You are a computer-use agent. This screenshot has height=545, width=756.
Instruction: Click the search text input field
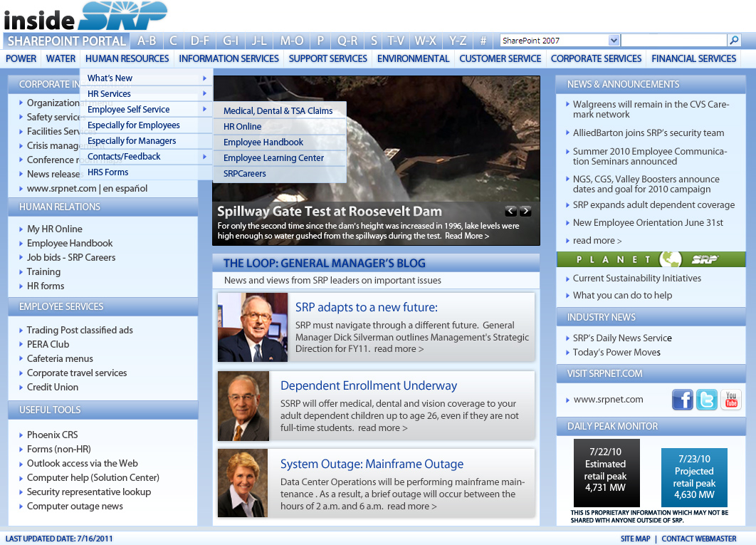(673, 41)
